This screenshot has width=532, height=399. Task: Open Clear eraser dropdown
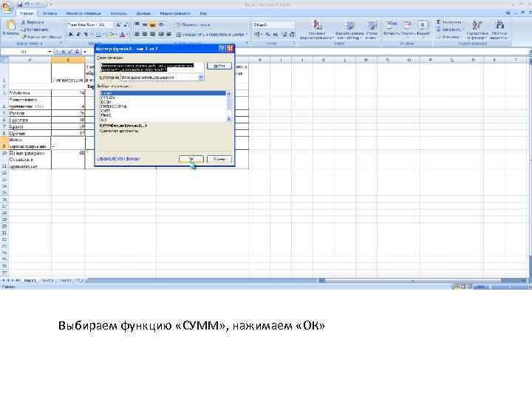[x=449, y=37]
